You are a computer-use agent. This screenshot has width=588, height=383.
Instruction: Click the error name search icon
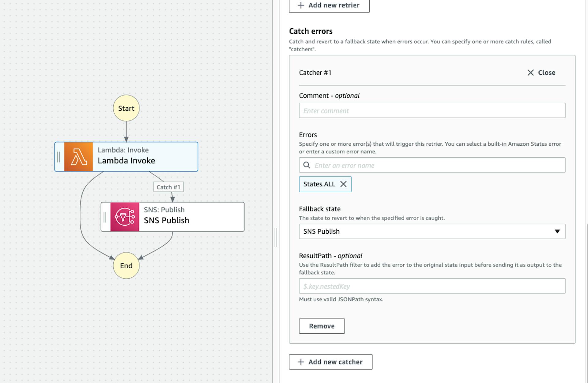(307, 165)
